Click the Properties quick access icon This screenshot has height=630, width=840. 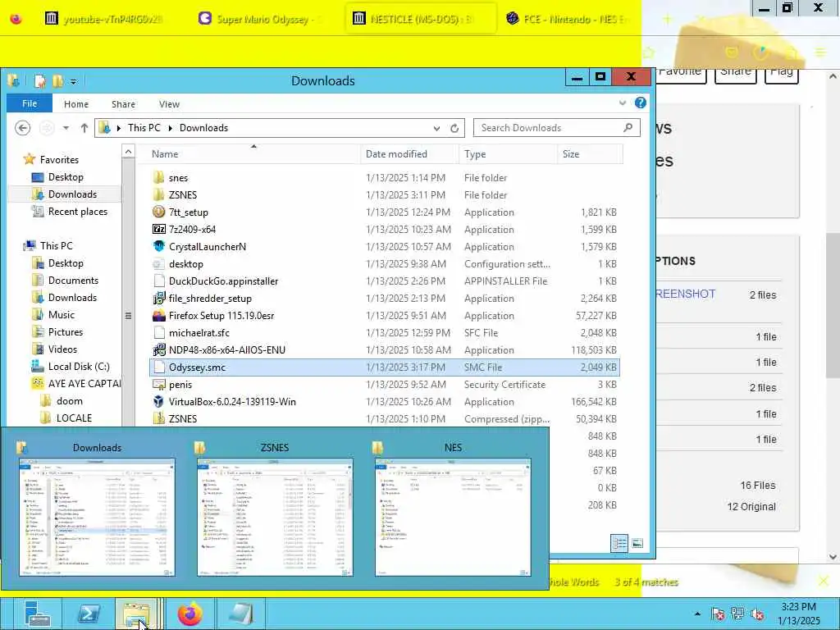39,81
